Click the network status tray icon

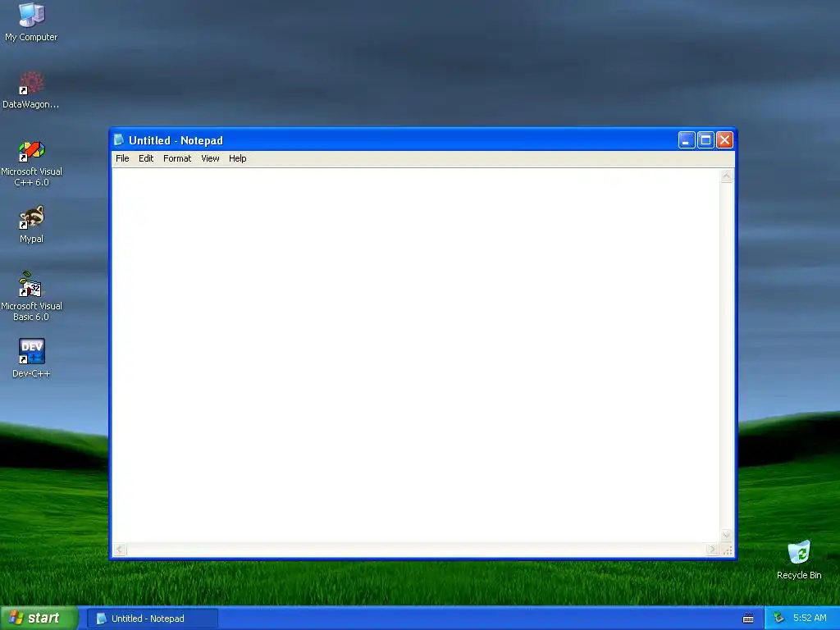point(778,619)
